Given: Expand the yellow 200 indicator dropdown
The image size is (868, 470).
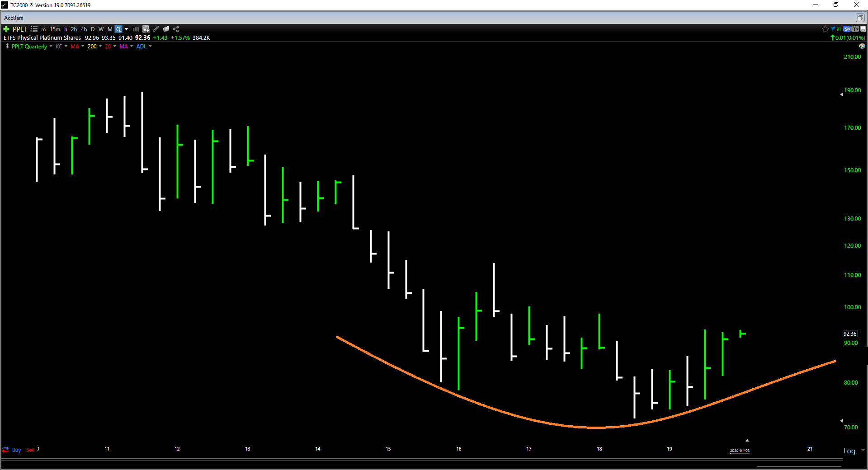Looking at the screenshot, I should coord(100,46).
